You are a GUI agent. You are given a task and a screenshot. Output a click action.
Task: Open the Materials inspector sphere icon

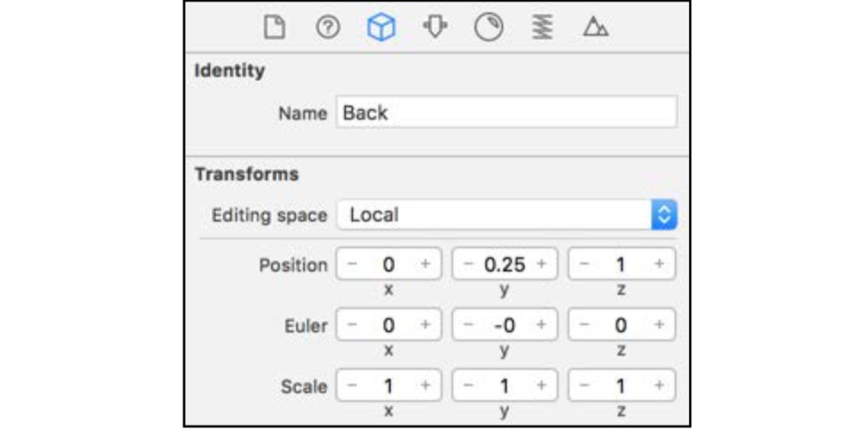[489, 27]
